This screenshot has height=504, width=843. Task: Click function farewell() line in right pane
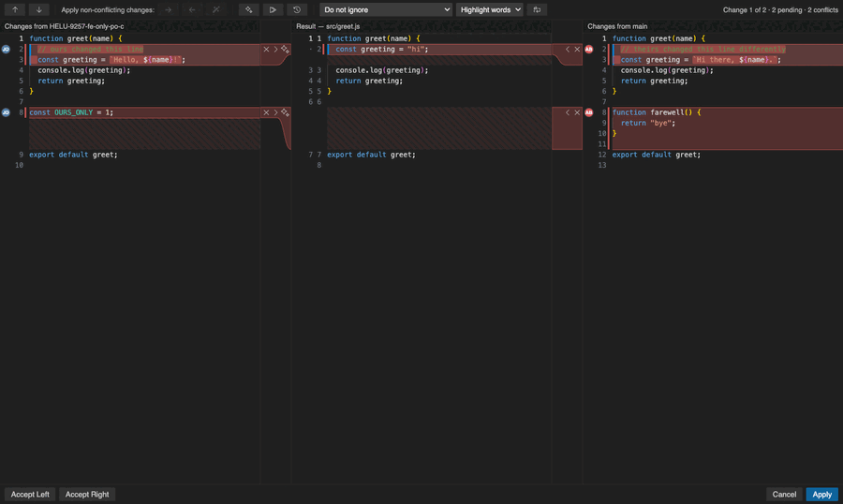(x=657, y=112)
